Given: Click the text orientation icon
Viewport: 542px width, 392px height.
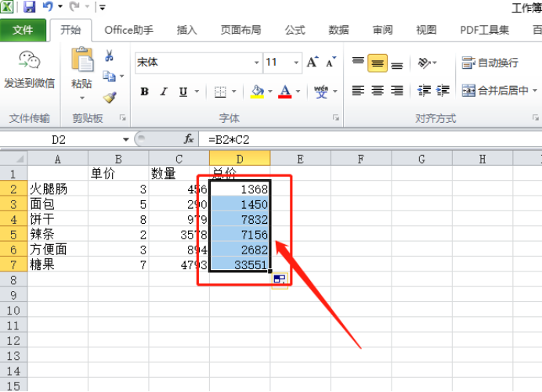Looking at the screenshot, I should pyautogui.click(x=425, y=63).
